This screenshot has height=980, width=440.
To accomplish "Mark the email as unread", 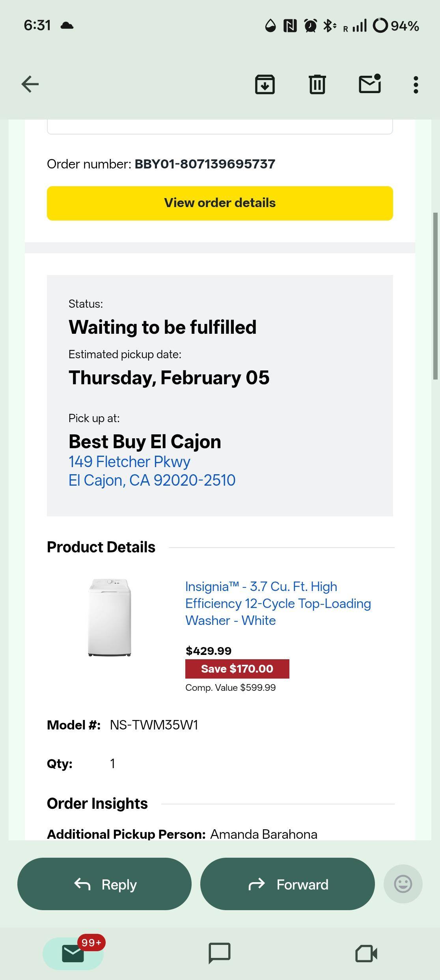I will (x=369, y=84).
